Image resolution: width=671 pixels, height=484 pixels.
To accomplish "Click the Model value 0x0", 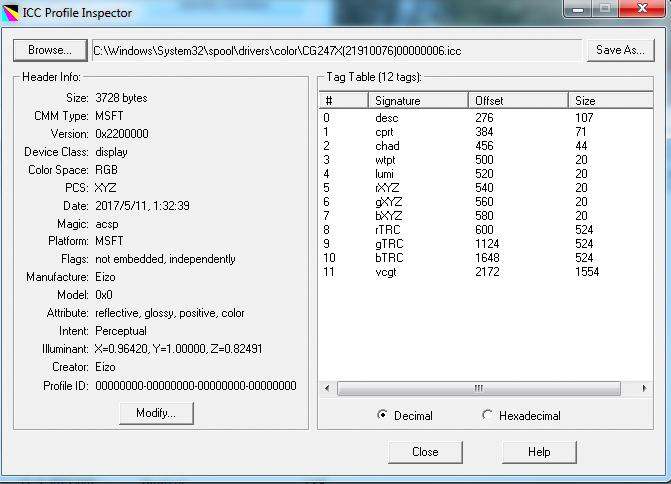I will tap(104, 295).
